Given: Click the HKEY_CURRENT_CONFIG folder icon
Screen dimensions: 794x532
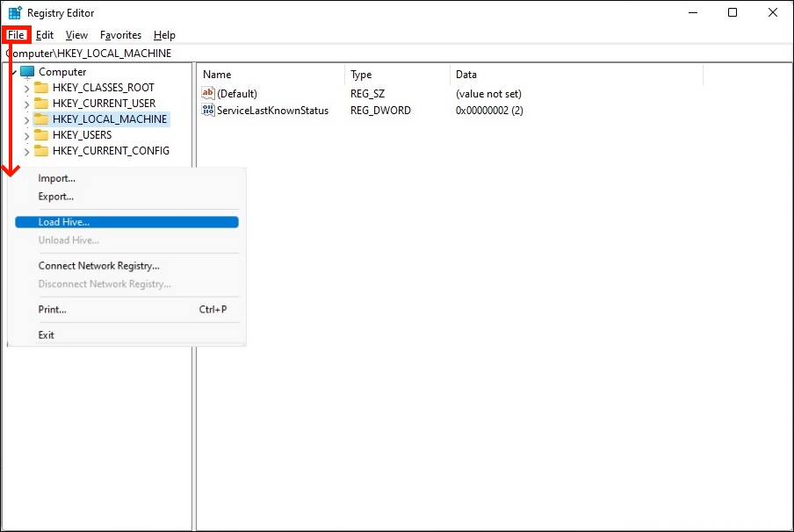Looking at the screenshot, I should coord(41,151).
